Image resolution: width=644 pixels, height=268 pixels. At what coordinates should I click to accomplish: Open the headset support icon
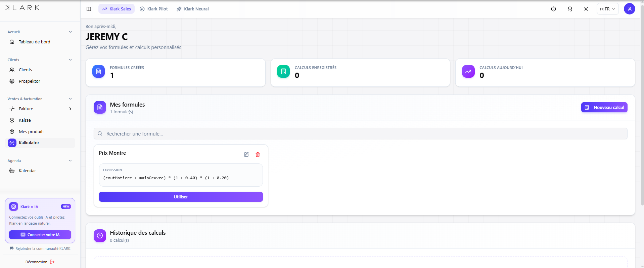570,9
